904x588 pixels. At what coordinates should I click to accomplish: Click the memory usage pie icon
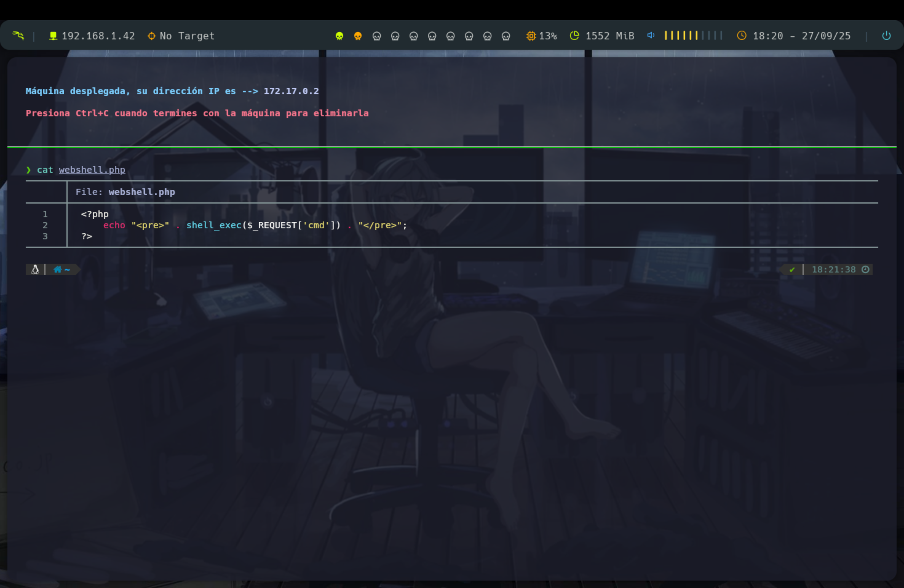[x=574, y=36]
